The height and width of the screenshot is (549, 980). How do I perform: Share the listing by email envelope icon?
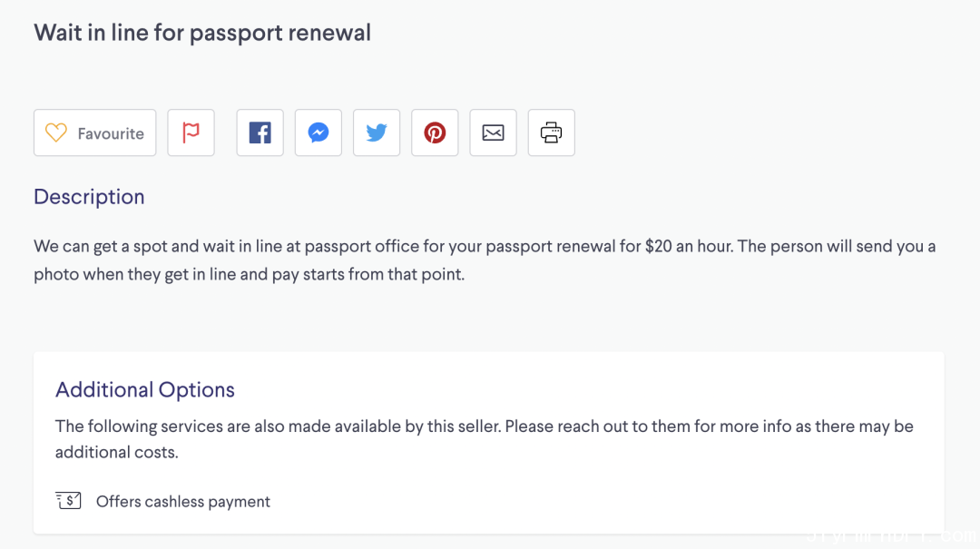pos(493,132)
